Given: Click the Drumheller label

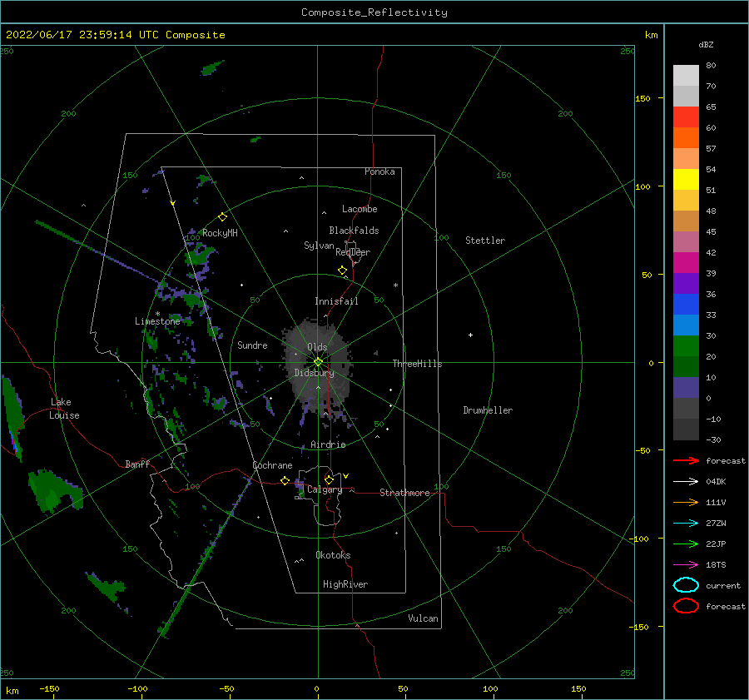Looking at the screenshot, I should point(487,410).
